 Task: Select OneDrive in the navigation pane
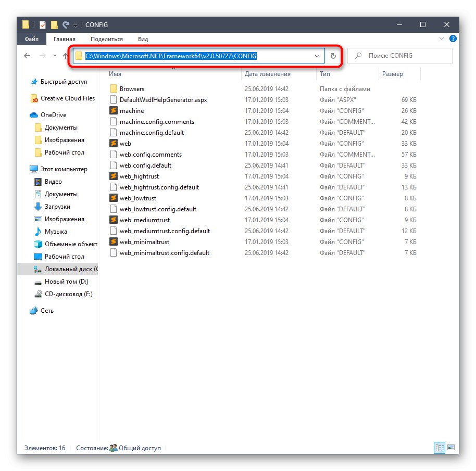(48, 115)
